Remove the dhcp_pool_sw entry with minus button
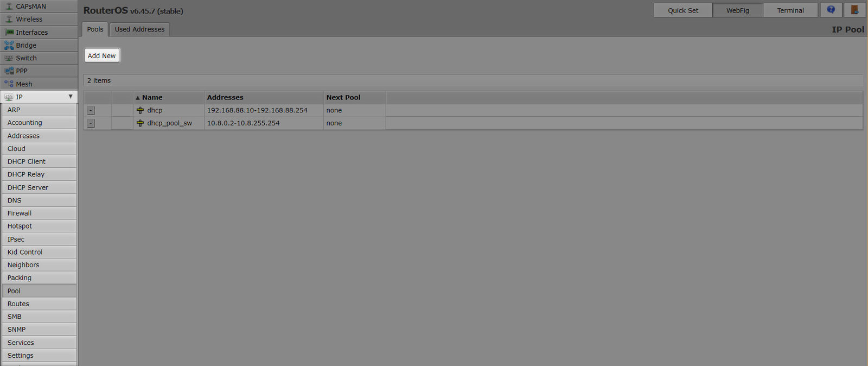The height and width of the screenshot is (366, 868). pyautogui.click(x=91, y=123)
